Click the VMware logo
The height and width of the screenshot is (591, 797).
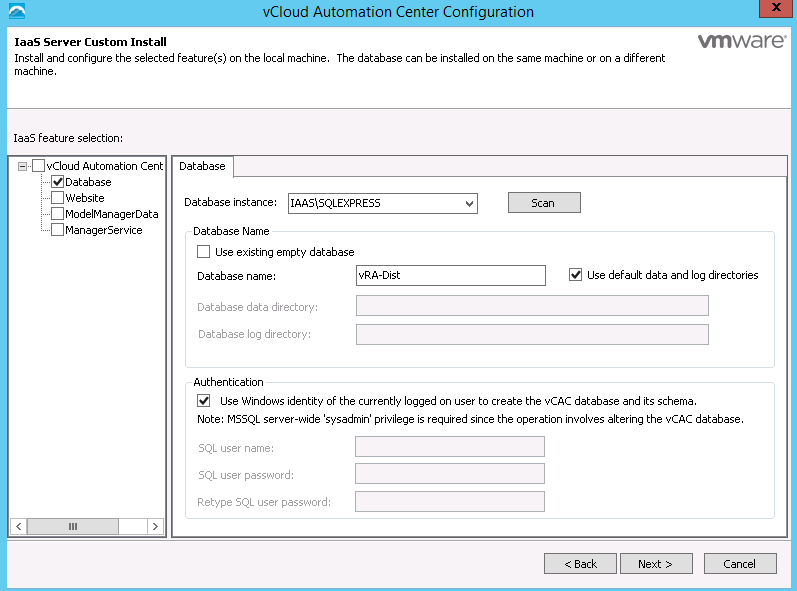click(739, 43)
